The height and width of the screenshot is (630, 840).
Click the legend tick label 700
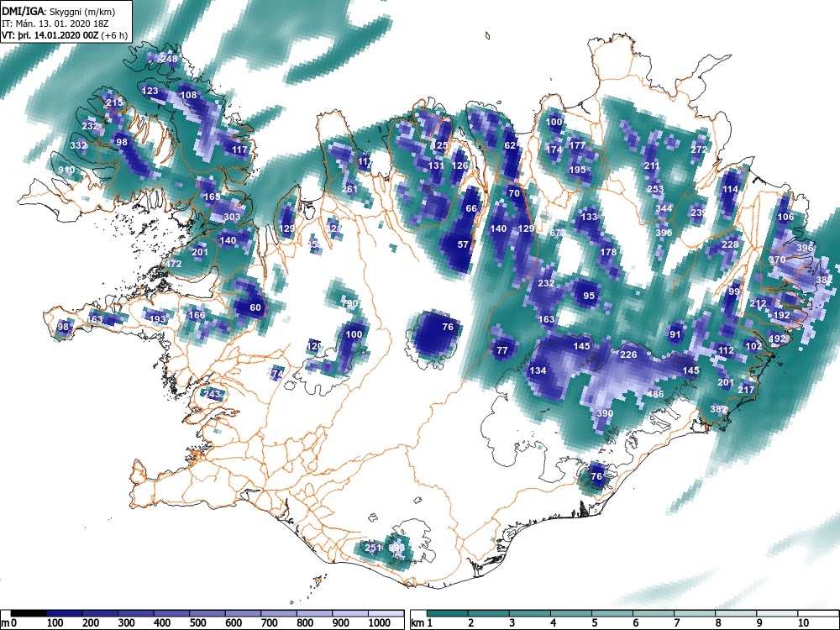tap(269, 622)
